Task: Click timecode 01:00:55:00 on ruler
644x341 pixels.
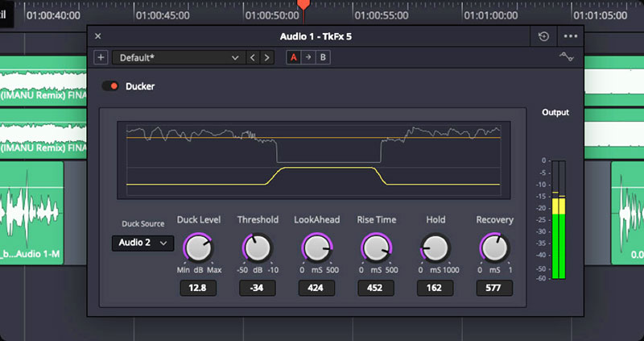Action: [x=381, y=15]
